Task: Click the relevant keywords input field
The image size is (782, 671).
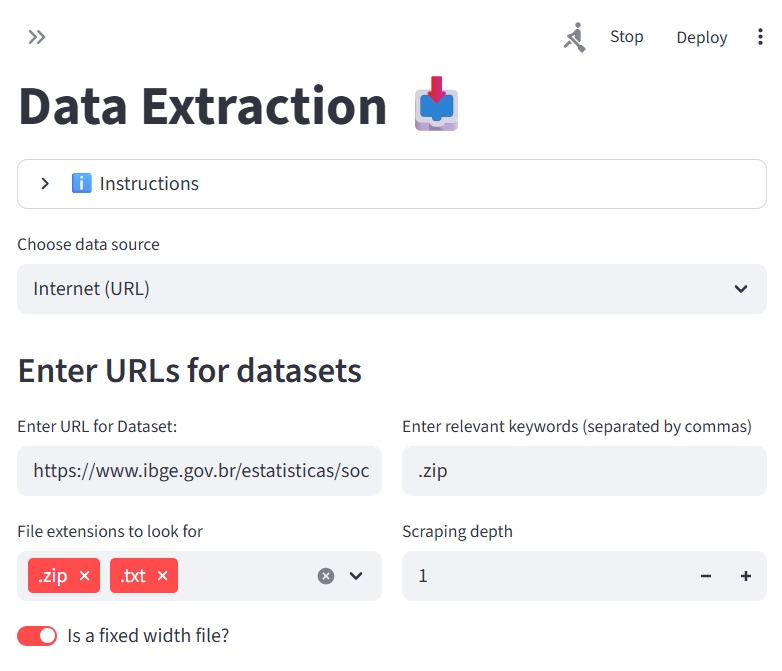Action: point(584,471)
